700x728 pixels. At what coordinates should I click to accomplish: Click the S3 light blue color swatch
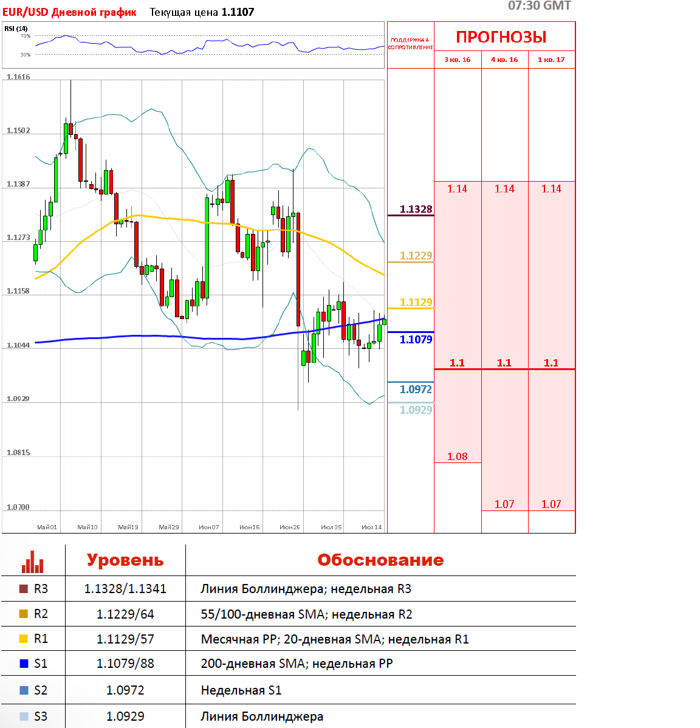(24, 716)
